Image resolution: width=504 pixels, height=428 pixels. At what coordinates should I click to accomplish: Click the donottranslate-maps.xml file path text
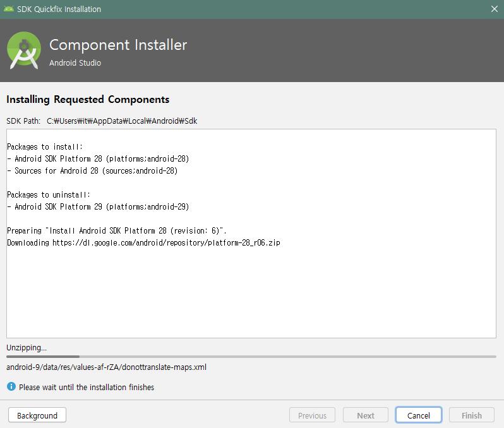[106, 367]
